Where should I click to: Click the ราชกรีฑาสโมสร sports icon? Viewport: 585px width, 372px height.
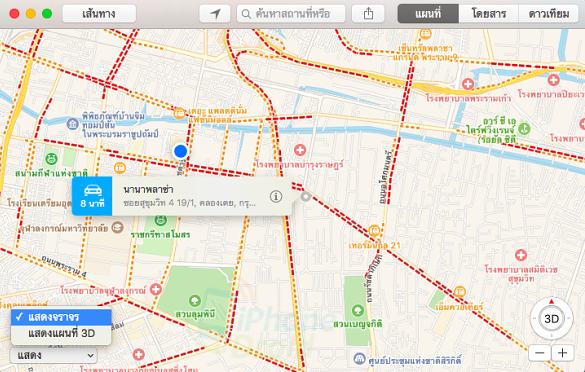[x=161, y=220]
